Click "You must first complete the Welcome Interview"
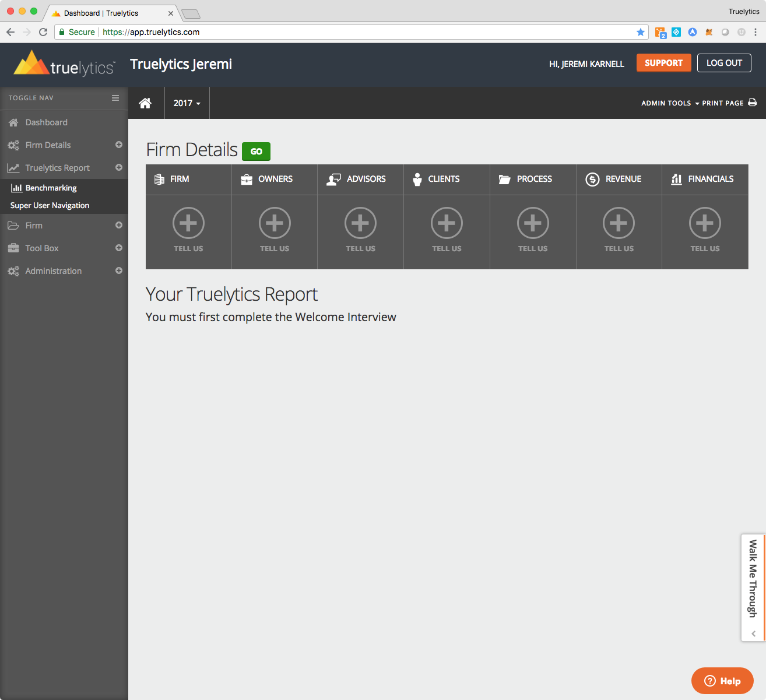Image resolution: width=766 pixels, height=700 pixels. point(271,317)
